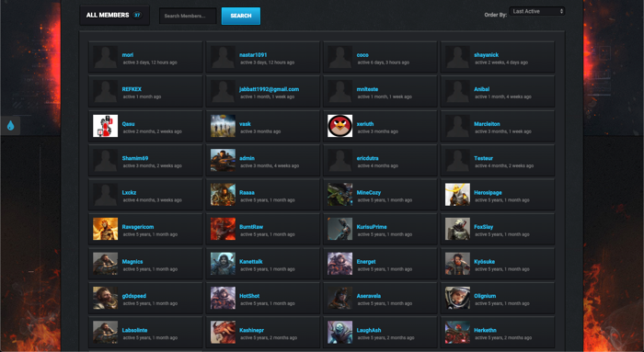Click the water drop icon on left edge
The image size is (644, 352).
click(11, 126)
